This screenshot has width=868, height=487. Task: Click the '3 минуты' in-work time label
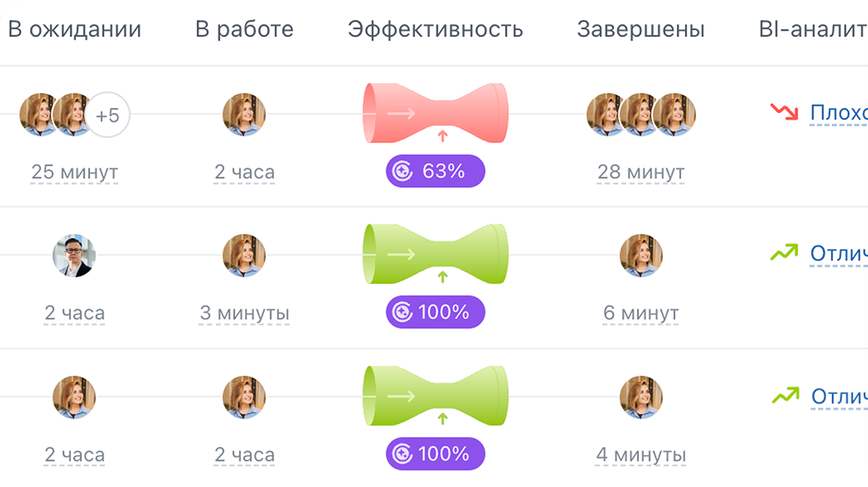click(x=244, y=313)
